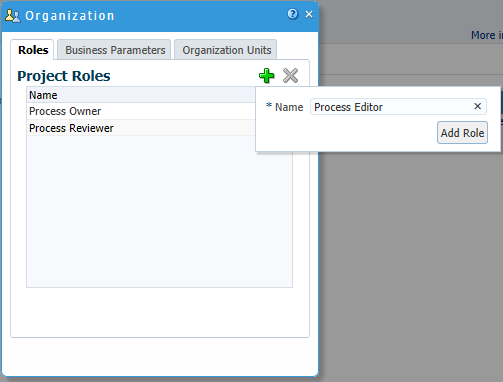Close the Organization dialog
Screen dimensions: 503x382
coord(309,14)
